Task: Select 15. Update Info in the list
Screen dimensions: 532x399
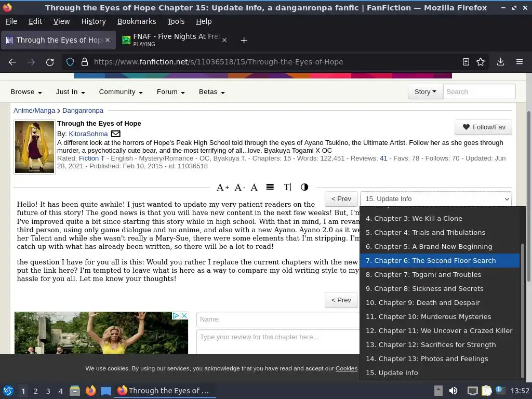Action: click(440, 373)
